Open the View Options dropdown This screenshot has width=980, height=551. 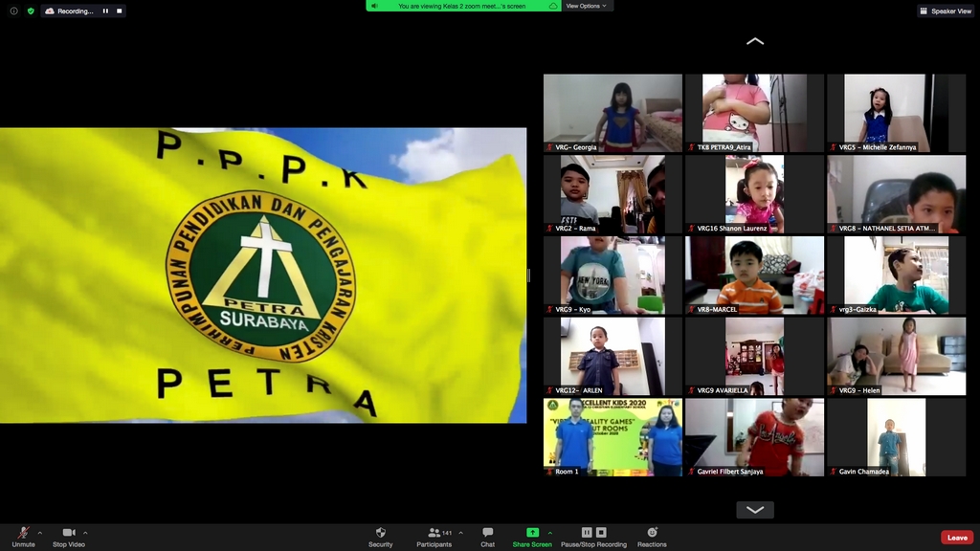[x=587, y=6]
